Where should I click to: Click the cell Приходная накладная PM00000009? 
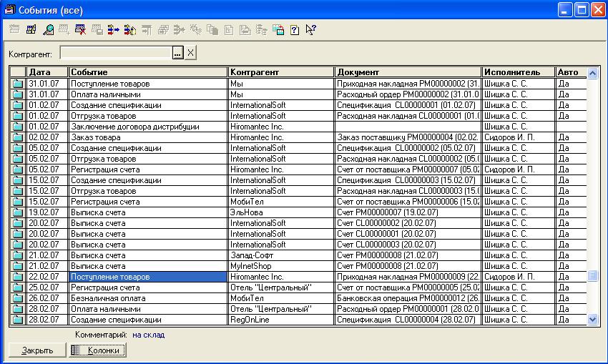tap(408, 277)
